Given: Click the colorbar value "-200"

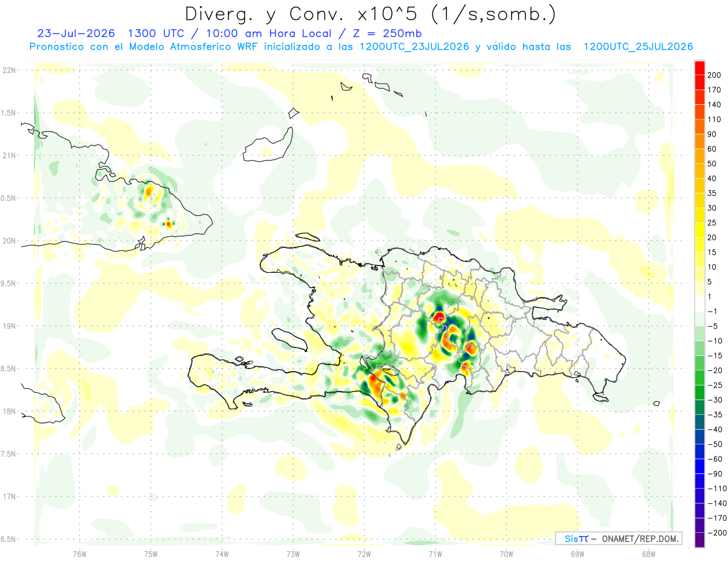Looking at the screenshot, I should click(718, 534).
